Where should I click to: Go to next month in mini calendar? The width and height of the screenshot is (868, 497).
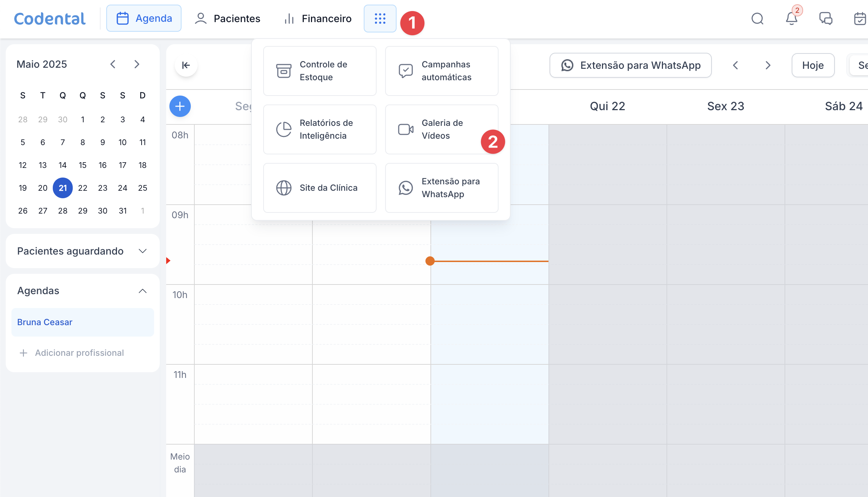coord(137,64)
